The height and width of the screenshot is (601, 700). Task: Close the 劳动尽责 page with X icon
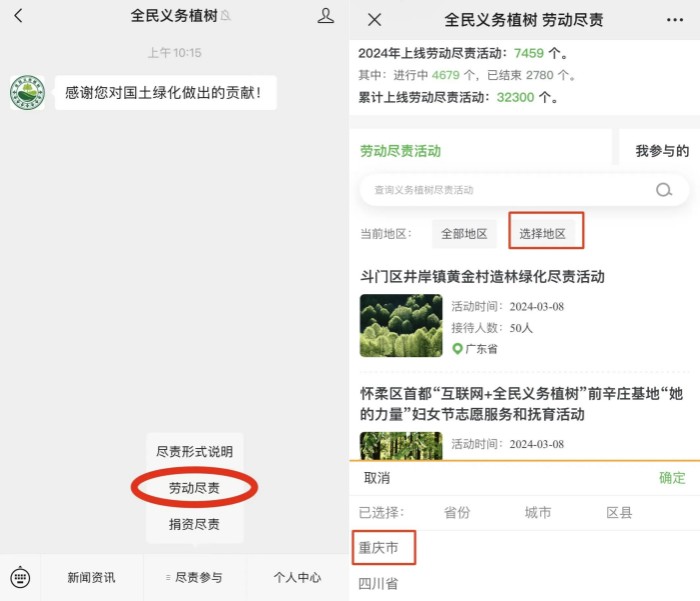coord(375,19)
